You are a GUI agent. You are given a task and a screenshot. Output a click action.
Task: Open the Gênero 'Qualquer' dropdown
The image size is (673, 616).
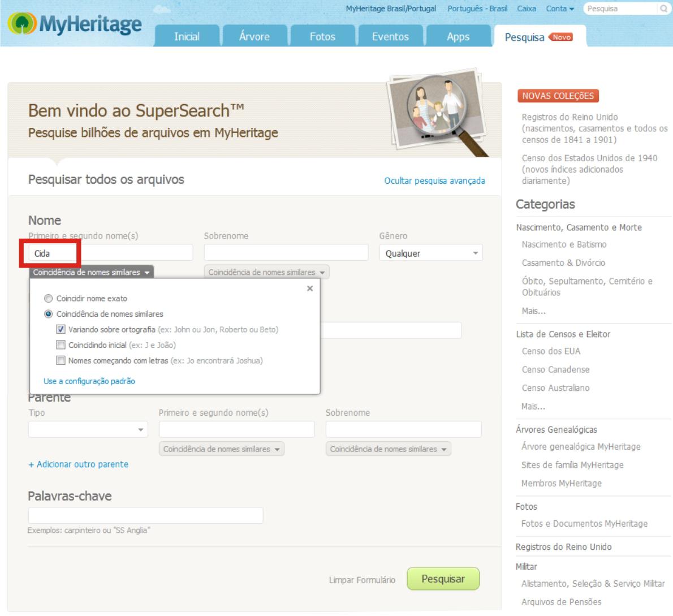[x=431, y=253]
